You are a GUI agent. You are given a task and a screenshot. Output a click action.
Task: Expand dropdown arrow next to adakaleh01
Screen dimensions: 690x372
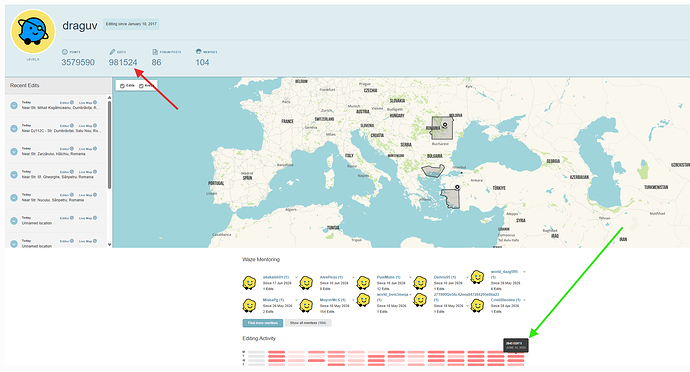click(x=296, y=277)
